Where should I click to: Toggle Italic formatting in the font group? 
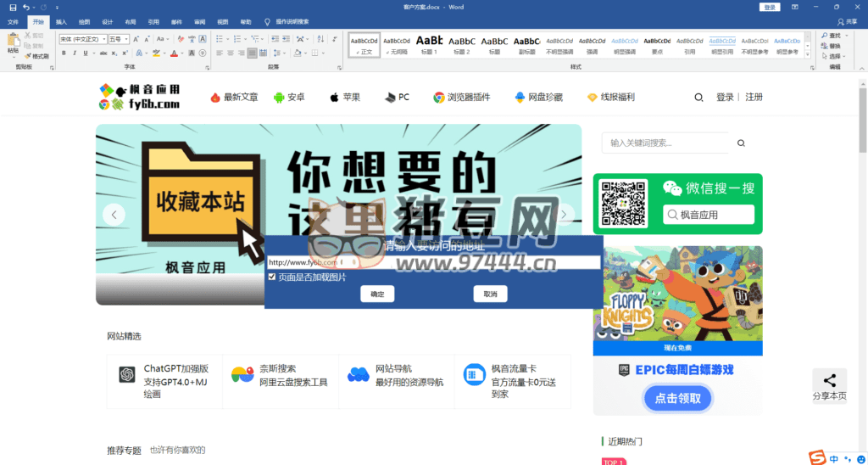coord(75,53)
